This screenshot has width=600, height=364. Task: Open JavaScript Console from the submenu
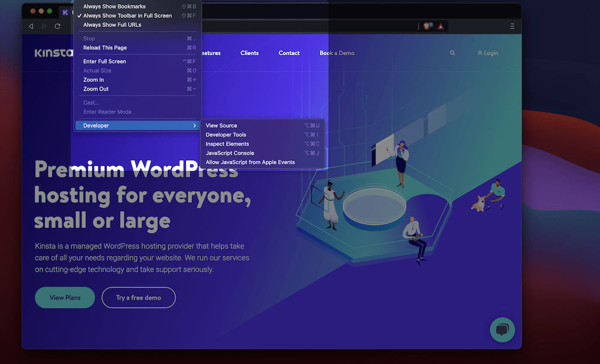point(229,153)
